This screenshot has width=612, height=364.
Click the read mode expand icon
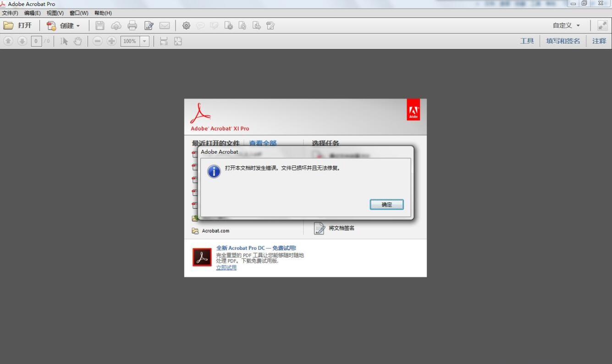[x=602, y=26]
